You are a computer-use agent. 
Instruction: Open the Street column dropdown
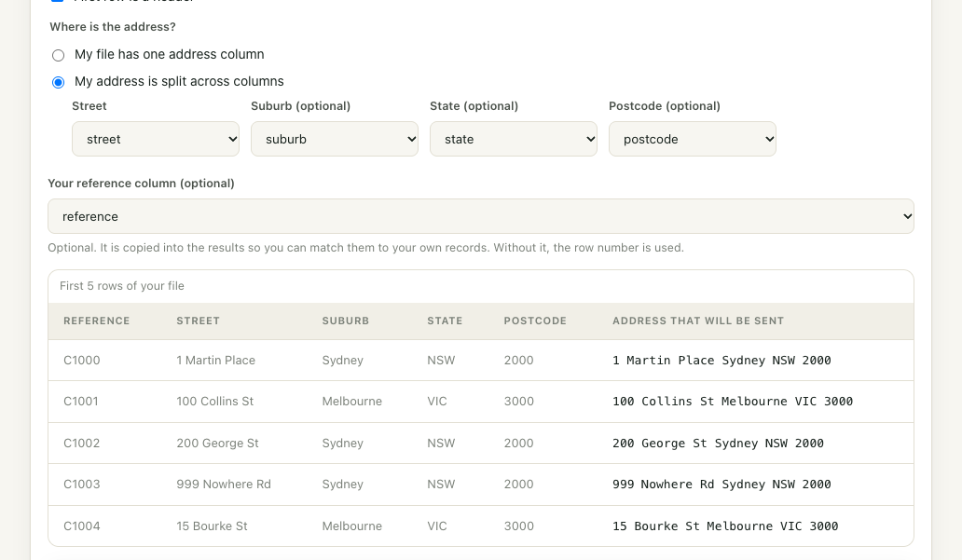[x=156, y=139]
